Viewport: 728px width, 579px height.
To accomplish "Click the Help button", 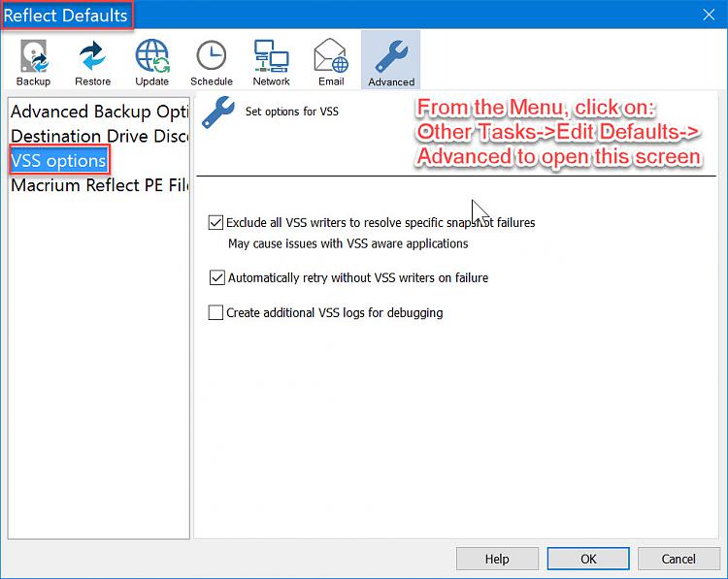I will 497,559.
